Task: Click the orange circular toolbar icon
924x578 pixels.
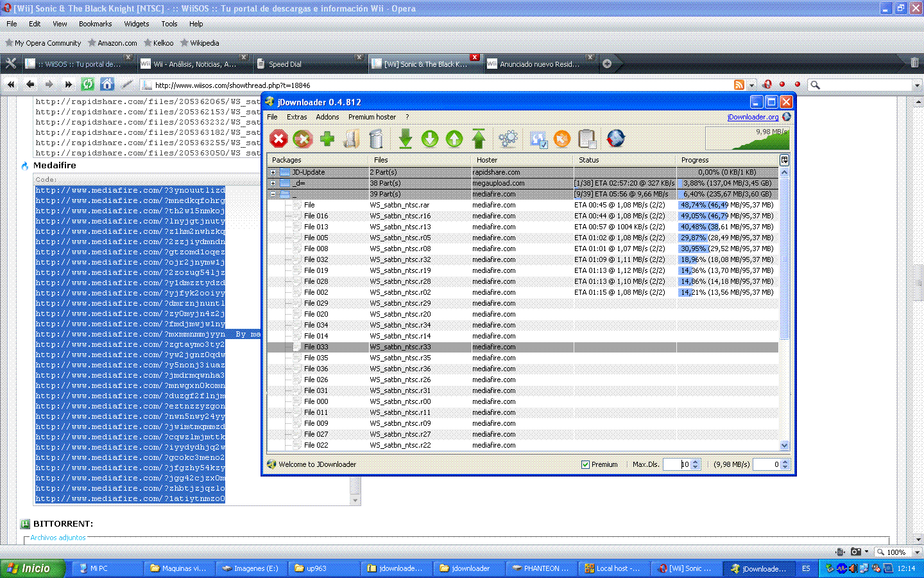Action: (x=562, y=139)
